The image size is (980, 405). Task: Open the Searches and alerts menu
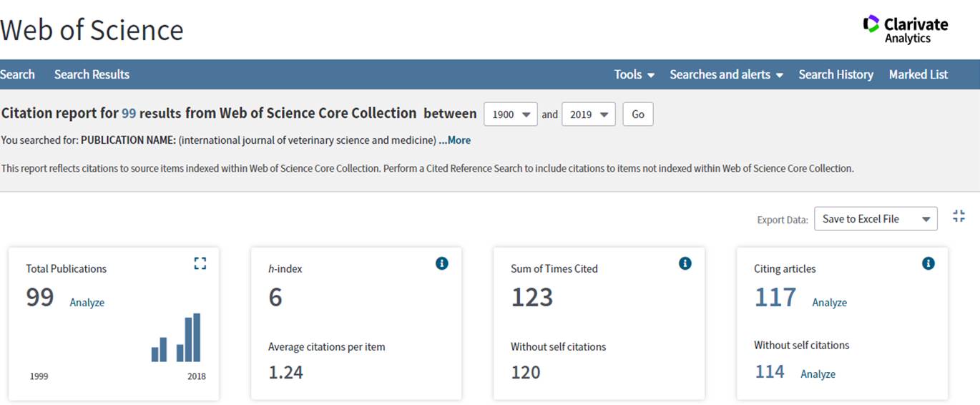pos(726,74)
